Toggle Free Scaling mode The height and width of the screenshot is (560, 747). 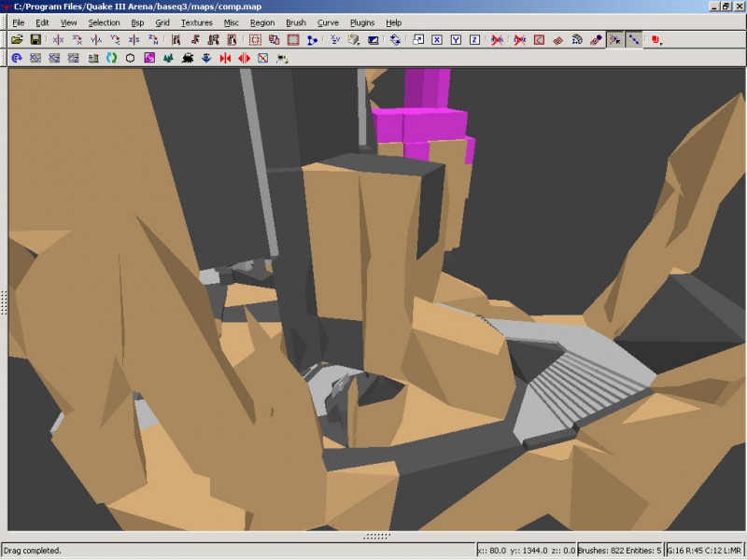(418, 40)
